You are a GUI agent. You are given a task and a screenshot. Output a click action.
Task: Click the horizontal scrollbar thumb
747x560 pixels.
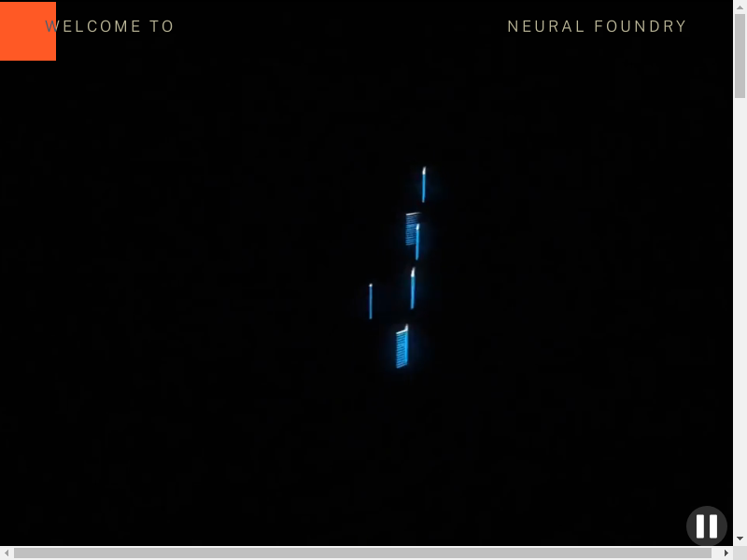[364, 553]
